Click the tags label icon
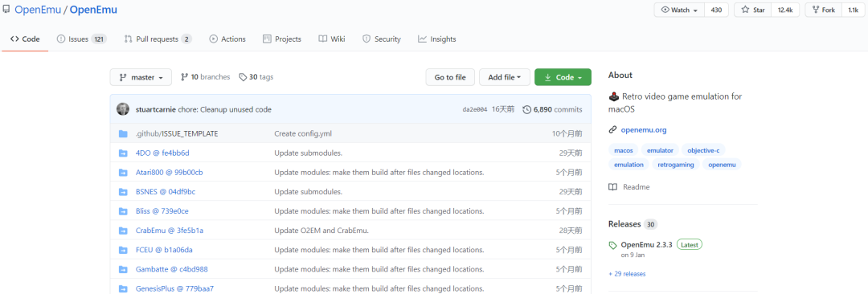The width and height of the screenshot is (868, 294). click(x=243, y=77)
